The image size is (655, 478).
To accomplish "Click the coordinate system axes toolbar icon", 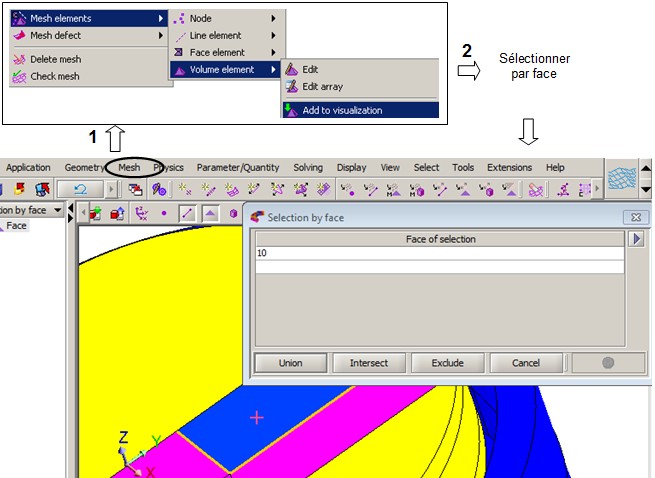I will [x=141, y=213].
